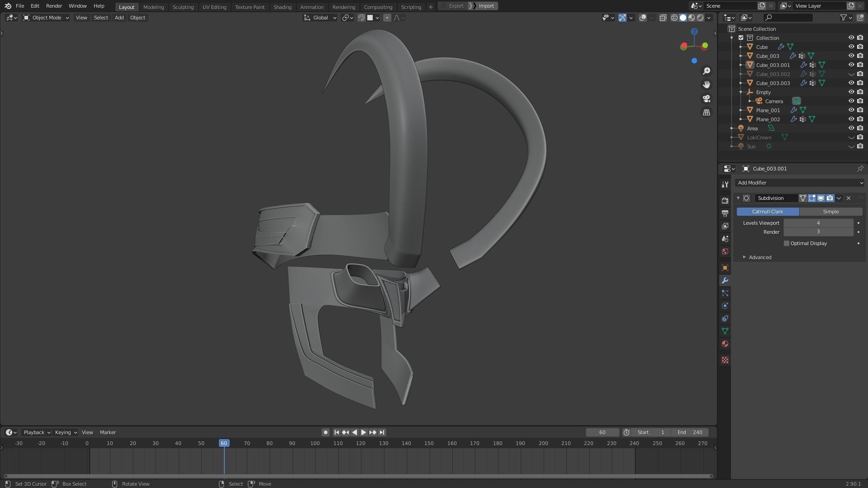The width and height of the screenshot is (868, 488).
Task: Toggle Subdivision modifier edit mode display
Action: click(812, 198)
